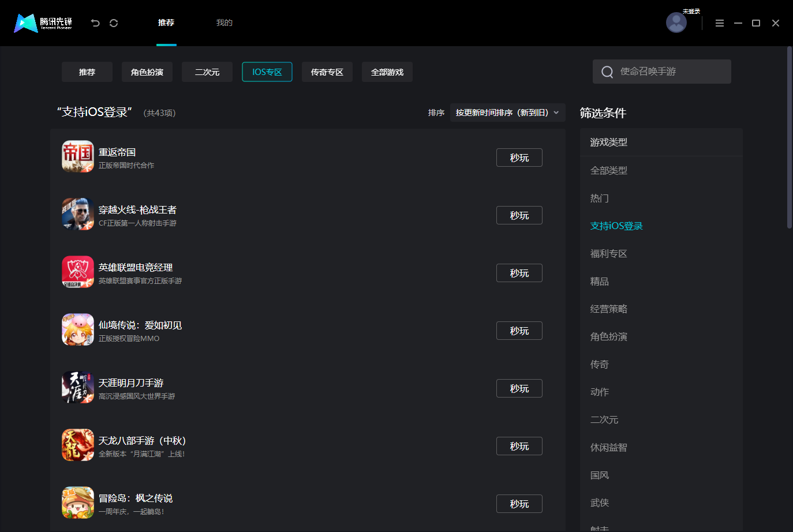Image resolution: width=793 pixels, height=532 pixels.
Task: Switch to the 推荐 tab
Action: [x=166, y=23]
